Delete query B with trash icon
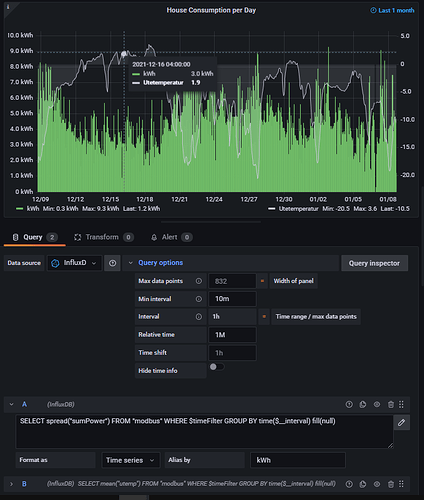 (x=391, y=484)
